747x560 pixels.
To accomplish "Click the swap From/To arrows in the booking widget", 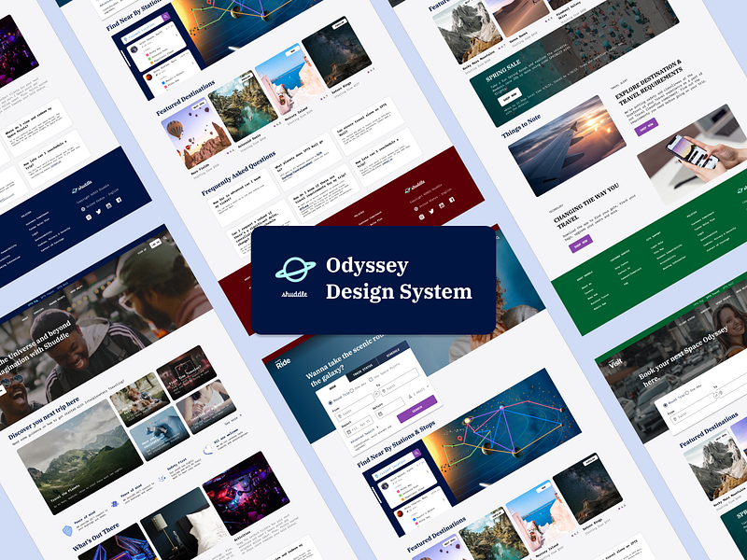I will (376, 393).
